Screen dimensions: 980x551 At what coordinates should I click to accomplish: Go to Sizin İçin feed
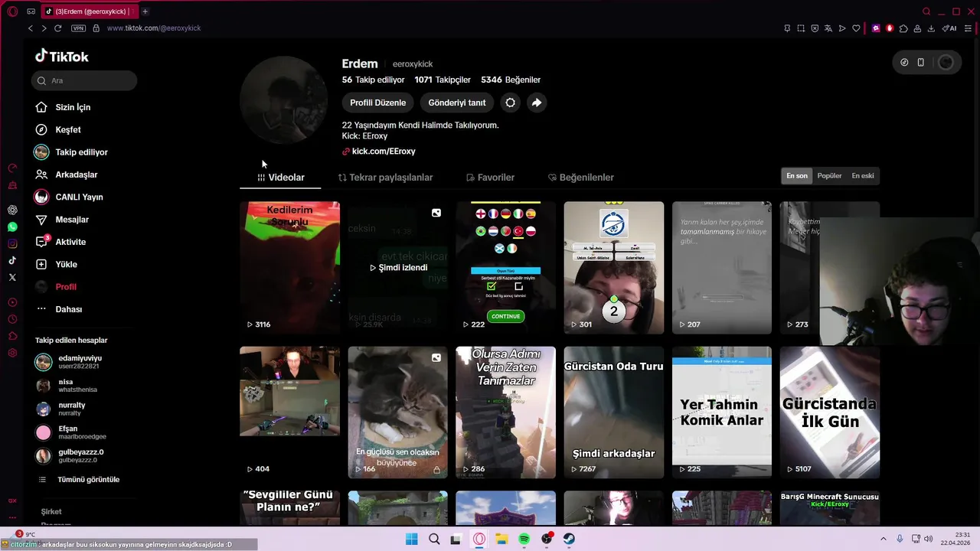[73, 107]
